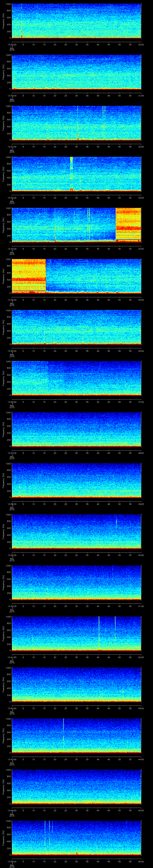Select the spectrogram beginning at 13:30:00
153x868 pixels.
[76, 72]
